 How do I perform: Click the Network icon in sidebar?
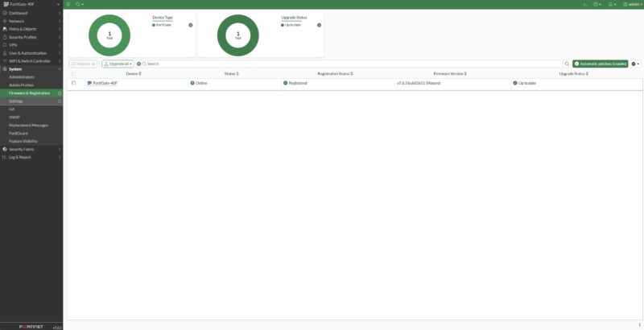[5, 21]
